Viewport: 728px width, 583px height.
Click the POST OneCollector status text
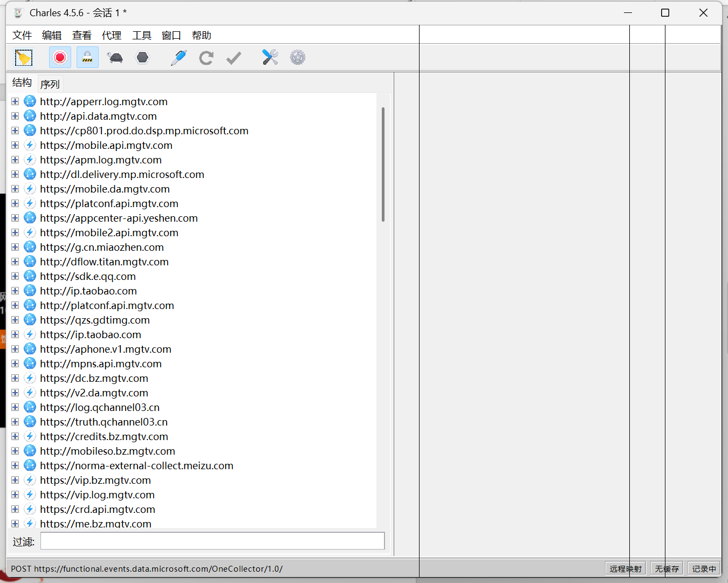click(147, 568)
